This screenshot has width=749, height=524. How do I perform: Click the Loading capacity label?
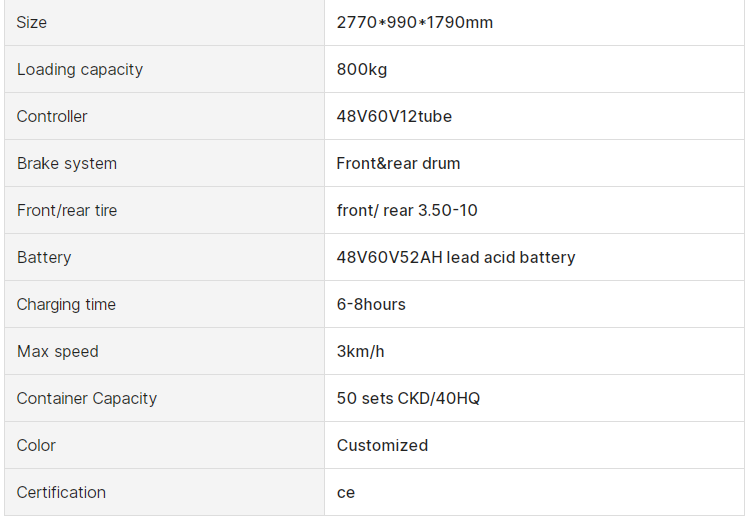[x=80, y=70]
